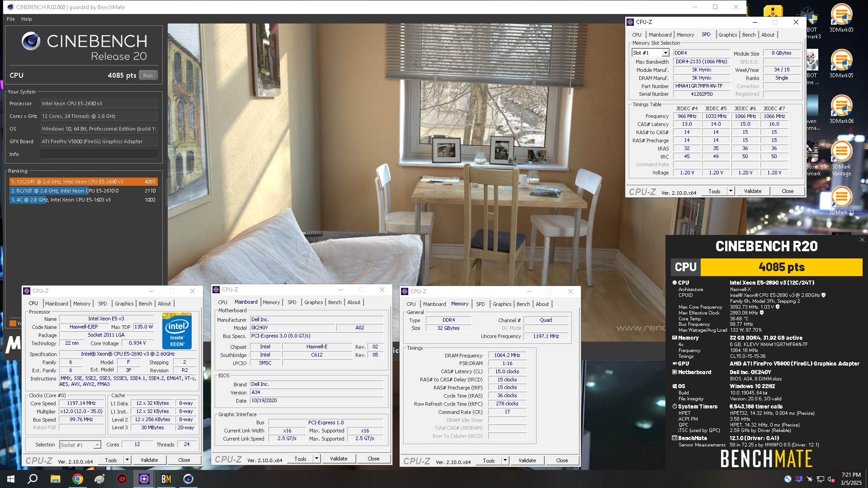Screen dimensions: 868x488
Task: Launch 3DMark Vantage from the desktop
Action: (x=841, y=158)
